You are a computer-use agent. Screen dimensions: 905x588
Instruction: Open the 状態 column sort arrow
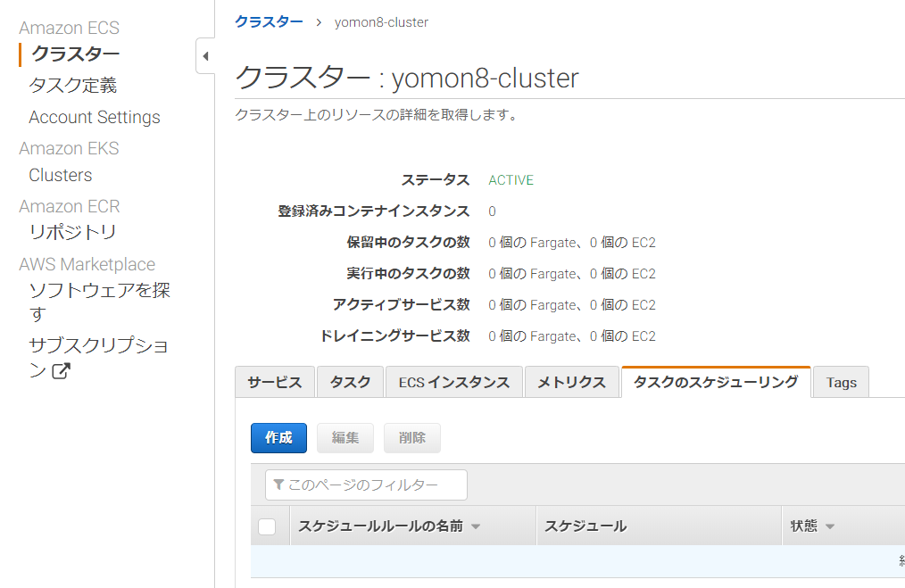click(830, 526)
